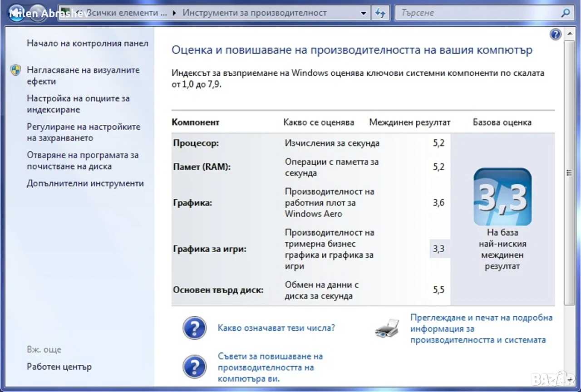The image size is (581, 392).
Task: Open 'Настройка на опциите за индексиране'
Action: pyautogui.click(x=78, y=104)
